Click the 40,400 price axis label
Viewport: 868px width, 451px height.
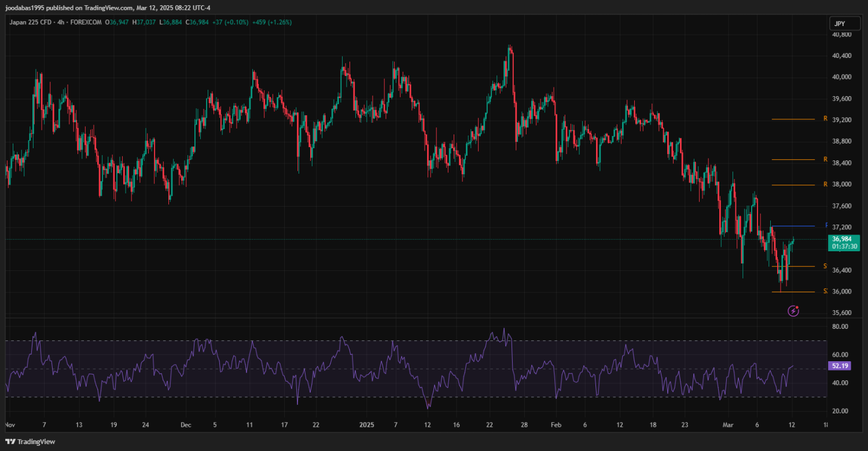pyautogui.click(x=841, y=56)
